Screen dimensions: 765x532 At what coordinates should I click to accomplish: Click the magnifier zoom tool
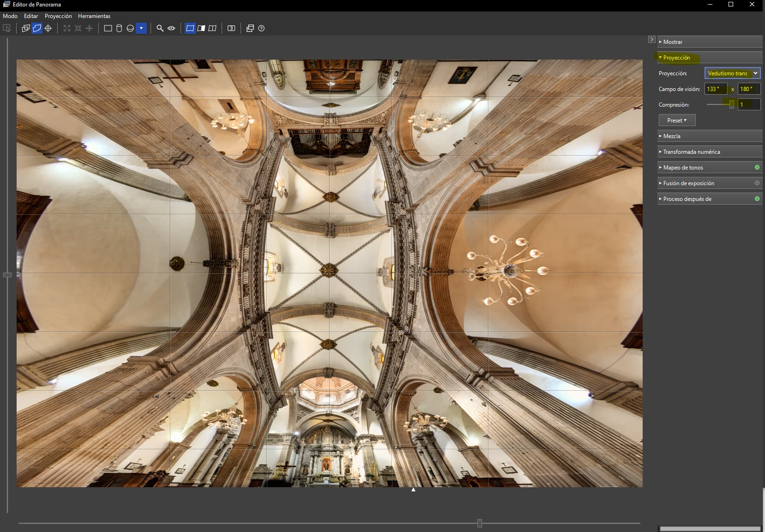pyautogui.click(x=160, y=28)
